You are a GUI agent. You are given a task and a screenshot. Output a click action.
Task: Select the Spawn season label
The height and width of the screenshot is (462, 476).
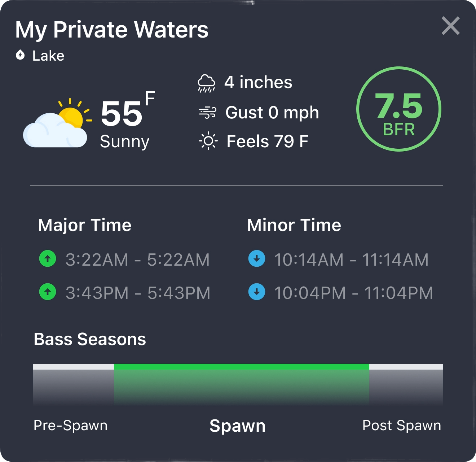(238, 426)
